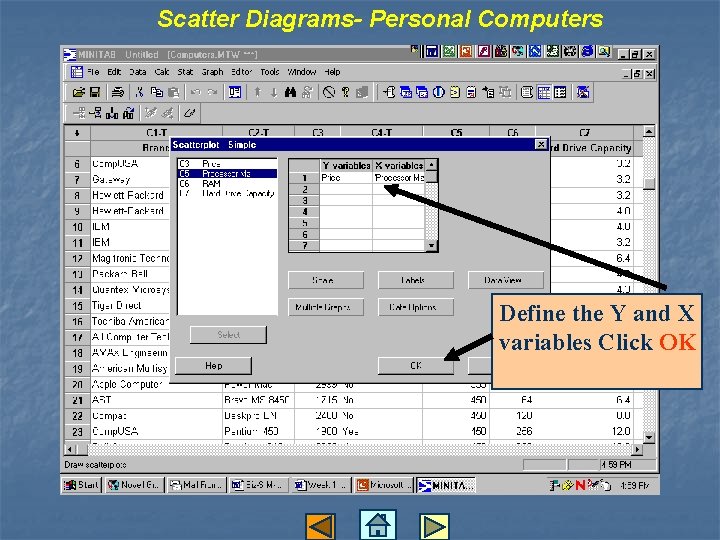The image size is (720, 540).
Task: Click the Save Project floppy disk icon
Action: click(95, 92)
